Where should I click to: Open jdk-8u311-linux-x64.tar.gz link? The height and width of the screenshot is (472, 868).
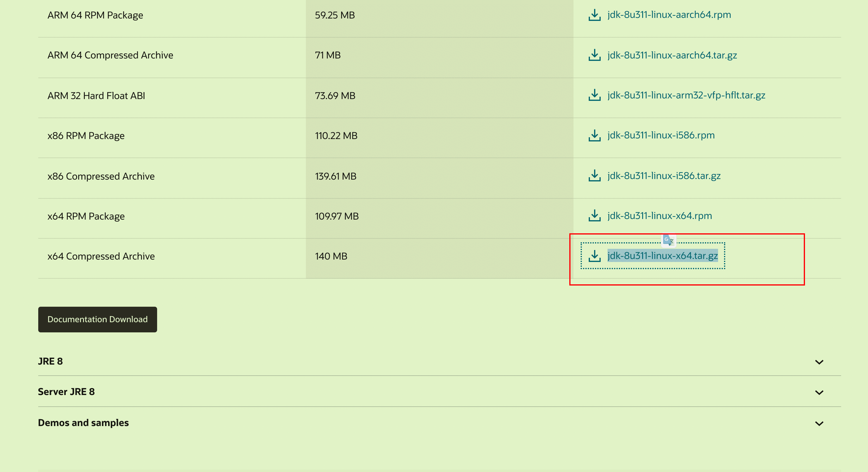[x=662, y=256]
